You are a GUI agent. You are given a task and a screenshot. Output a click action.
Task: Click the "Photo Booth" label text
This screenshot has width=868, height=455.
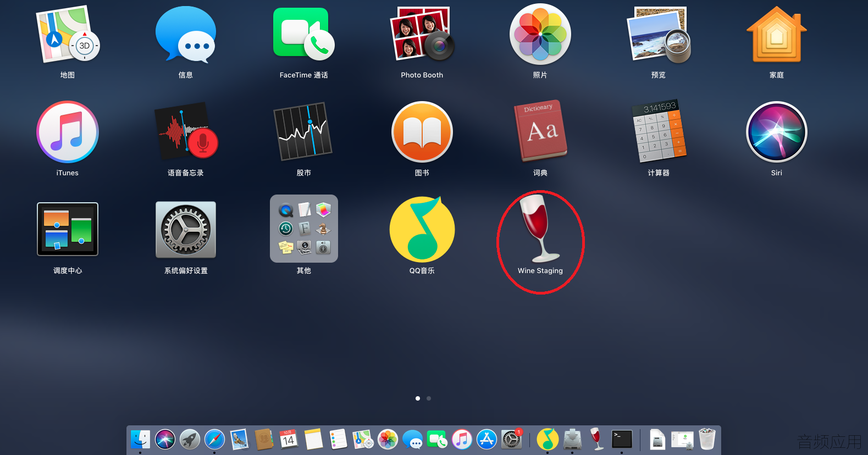[x=422, y=75]
